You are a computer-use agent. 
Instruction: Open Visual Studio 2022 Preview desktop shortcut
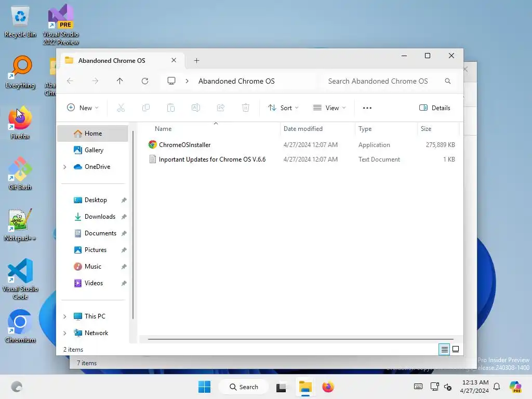[x=61, y=24]
